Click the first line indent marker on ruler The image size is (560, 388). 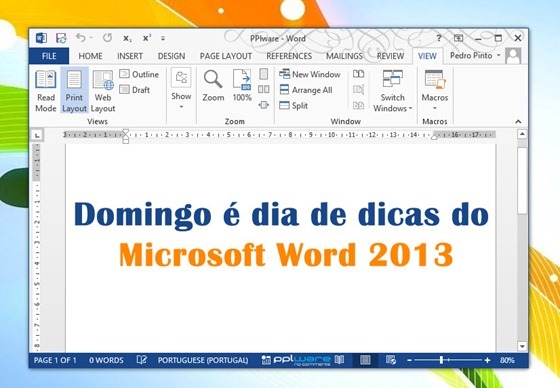(125, 132)
